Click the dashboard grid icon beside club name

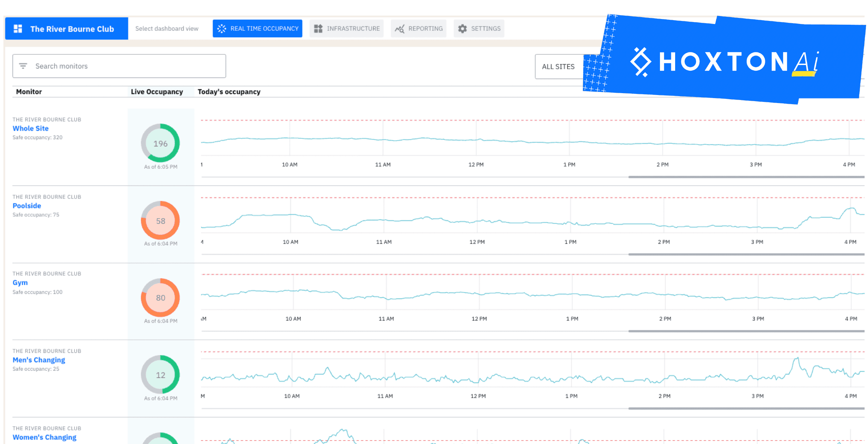coord(18,29)
